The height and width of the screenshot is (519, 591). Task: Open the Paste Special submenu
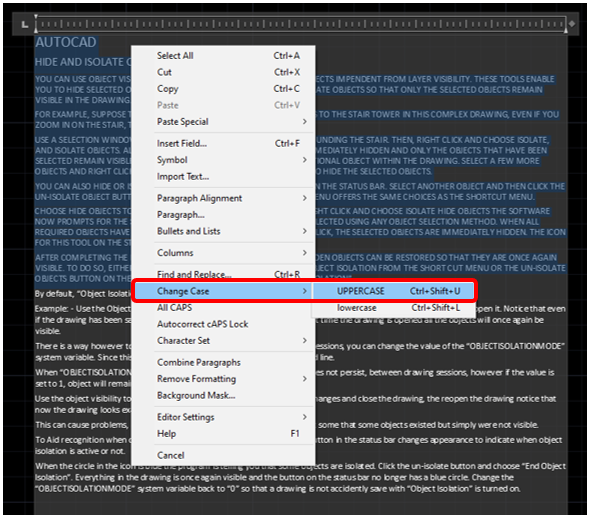(x=223, y=122)
